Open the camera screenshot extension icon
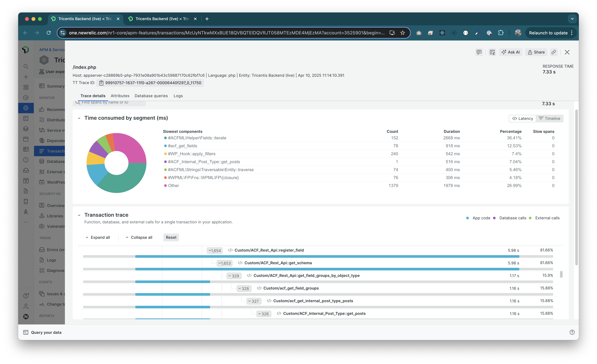 pos(419,33)
